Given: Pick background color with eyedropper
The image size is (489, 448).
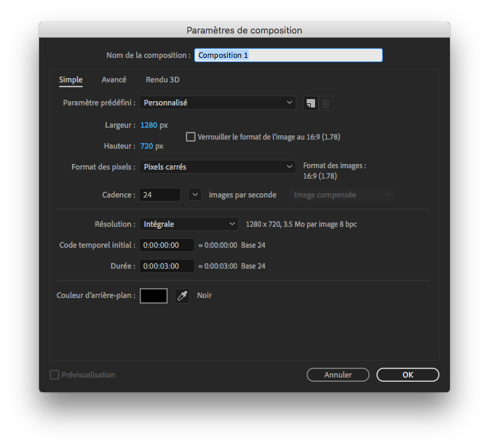Looking at the screenshot, I should [182, 296].
